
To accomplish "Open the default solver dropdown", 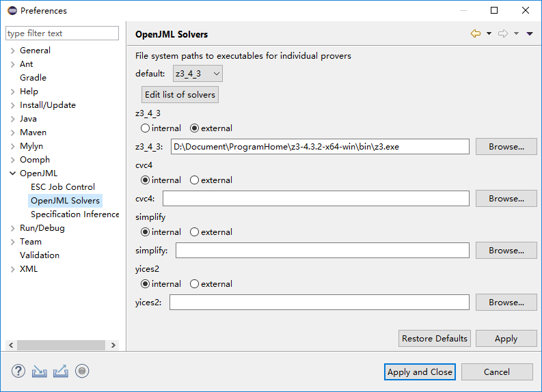I will (x=198, y=74).
